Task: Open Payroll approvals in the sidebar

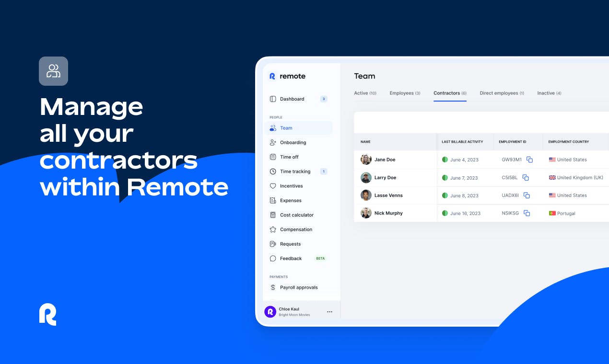Action: pos(298,287)
